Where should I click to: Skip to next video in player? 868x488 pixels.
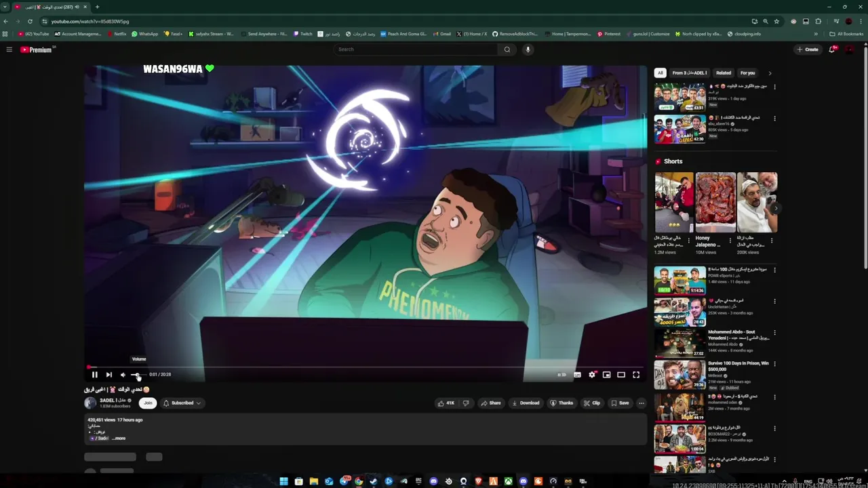[108, 374]
